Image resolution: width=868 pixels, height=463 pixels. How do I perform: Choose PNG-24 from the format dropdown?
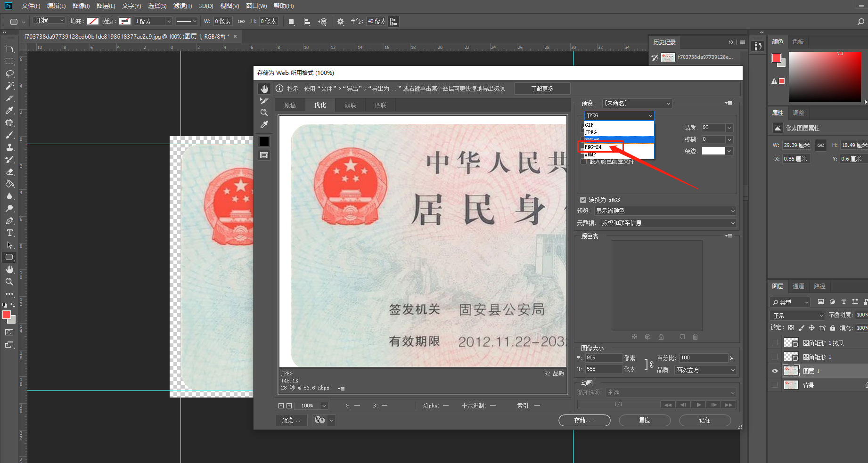pyautogui.click(x=594, y=147)
